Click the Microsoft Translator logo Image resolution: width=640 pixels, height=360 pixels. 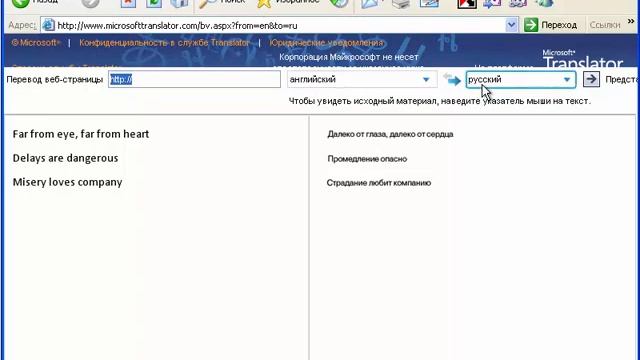pos(582,59)
